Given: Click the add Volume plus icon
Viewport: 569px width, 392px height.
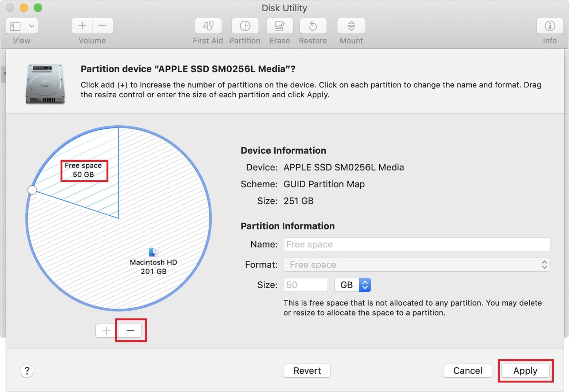Looking at the screenshot, I should point(82,26).
